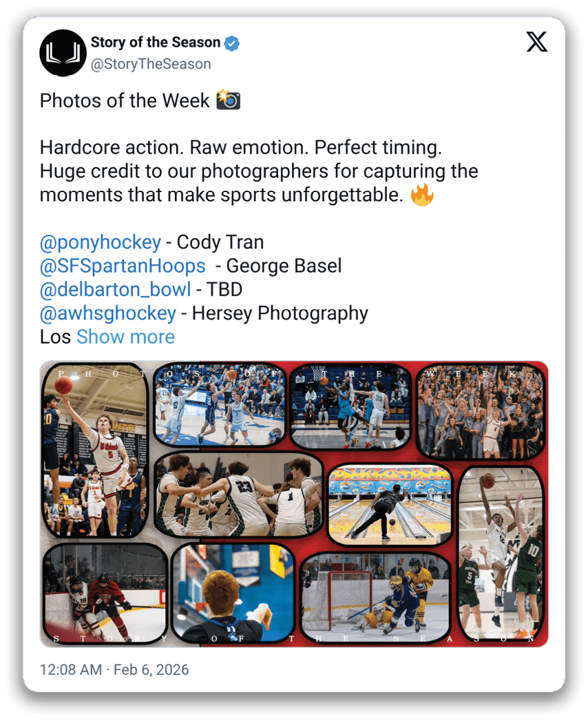Viewport: 588px width, 721px height.
Task: Open the tweet timestamp Feb 6, 2026
Action: (x=114, y=669)
